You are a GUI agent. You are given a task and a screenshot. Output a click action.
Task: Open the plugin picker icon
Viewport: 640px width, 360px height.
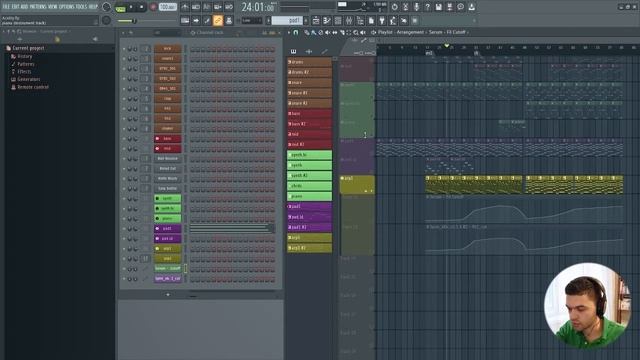(x=382, y=20)
